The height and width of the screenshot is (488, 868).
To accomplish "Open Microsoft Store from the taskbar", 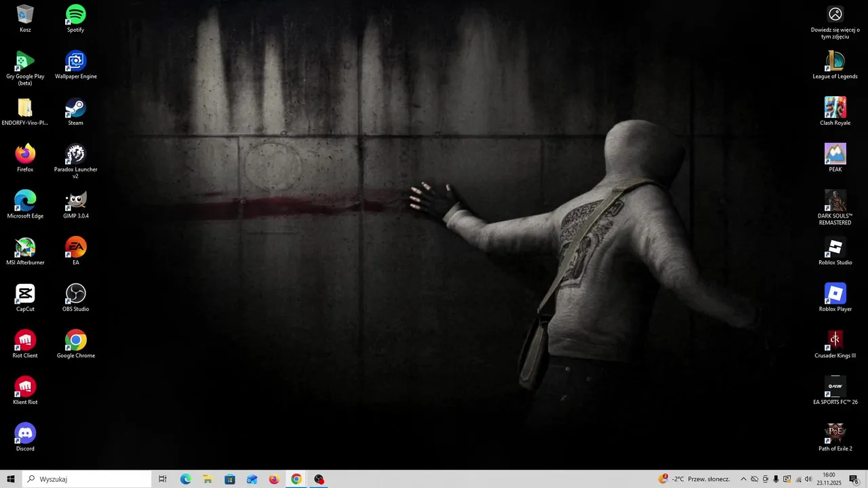I will click(x=230, y=479).
